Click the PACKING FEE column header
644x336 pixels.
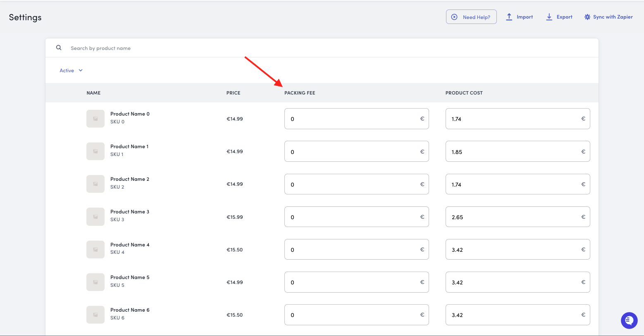click(300, 93)
